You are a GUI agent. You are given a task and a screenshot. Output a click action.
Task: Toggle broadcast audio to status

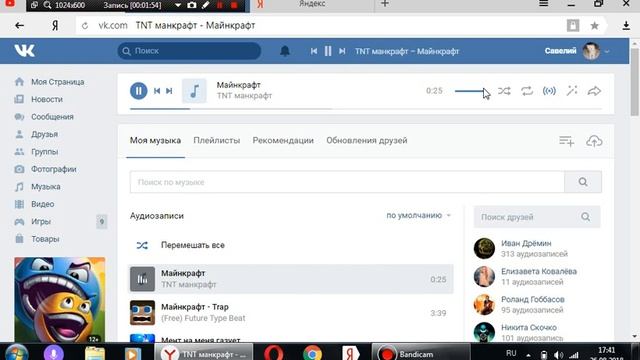(549, 91)
